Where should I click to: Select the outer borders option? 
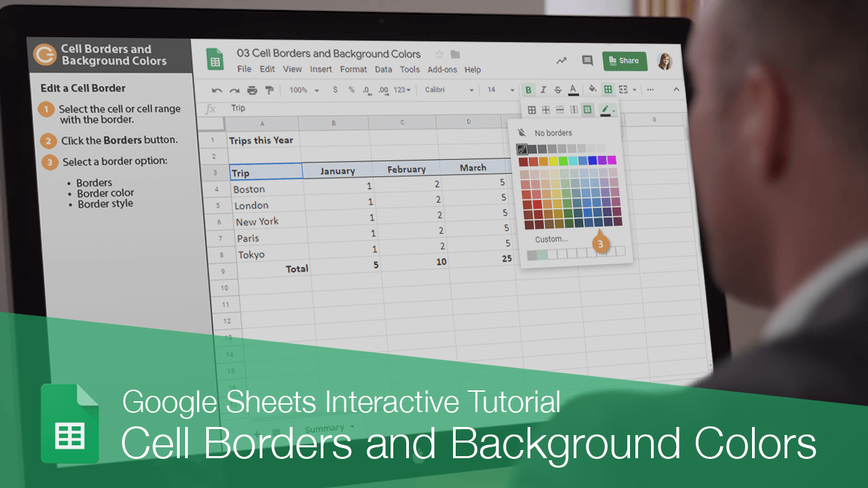tap(587, 109)
